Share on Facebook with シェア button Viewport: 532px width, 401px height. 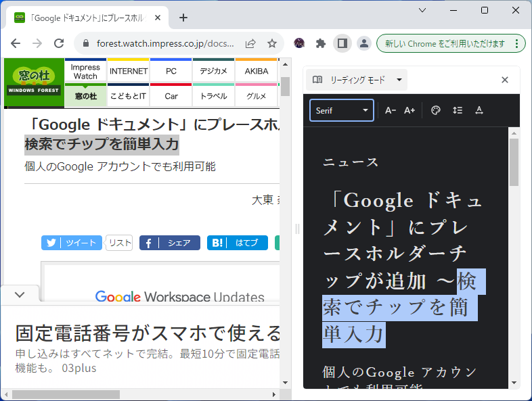point(170,243)
